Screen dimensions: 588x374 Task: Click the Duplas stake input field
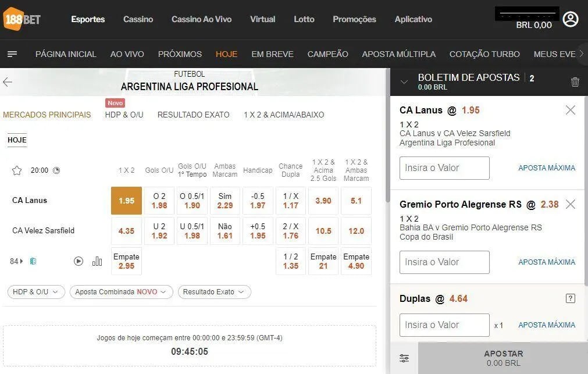click(444, 325)
